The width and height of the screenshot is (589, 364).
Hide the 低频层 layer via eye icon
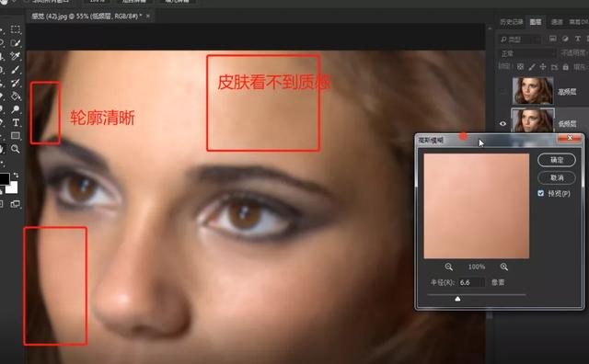click(503, 123)
